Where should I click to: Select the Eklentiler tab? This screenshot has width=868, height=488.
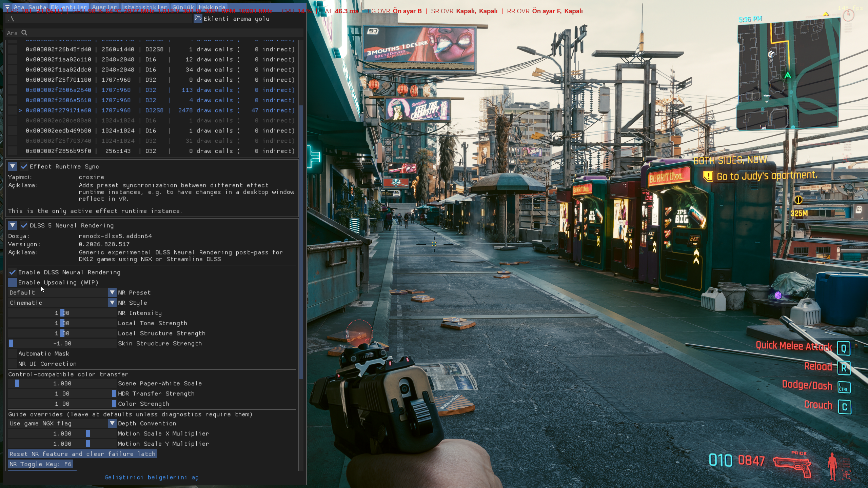69,7
